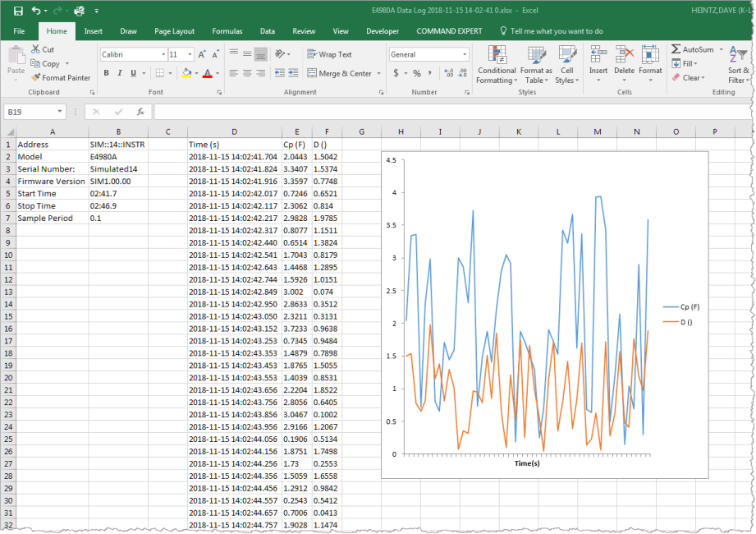
Task: Switch to the Insert tab
Action: tap(93, 31)
